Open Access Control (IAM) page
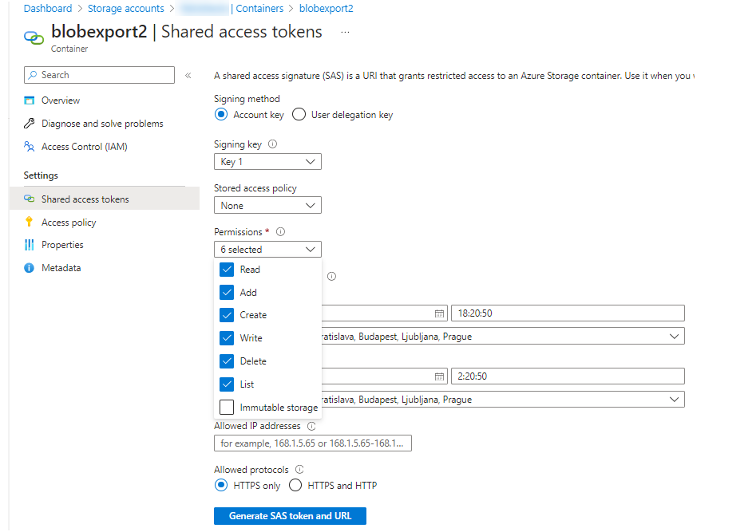This screenshot has height=532, width=756. point(85,147)
